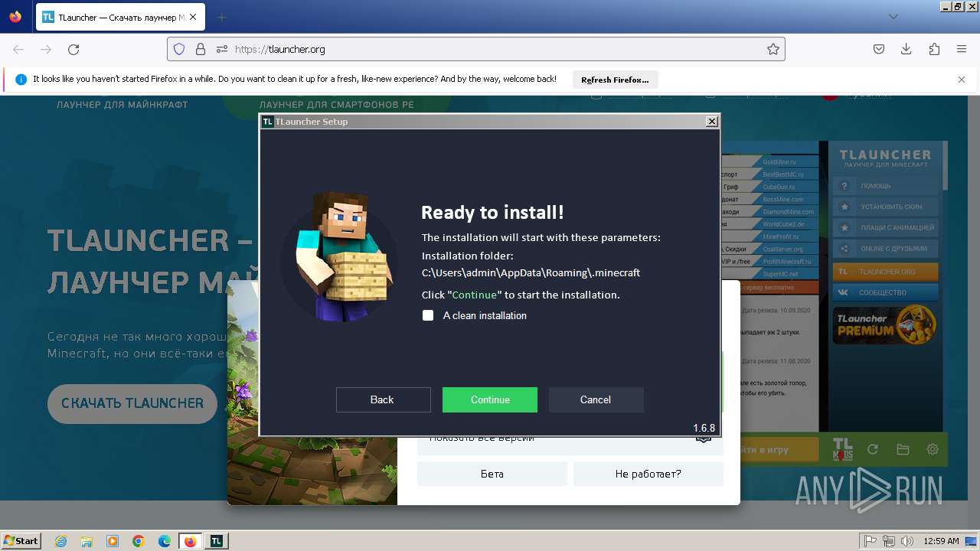Click the TL Mods icon in the preview
980x551 pixels.
coord(843,449)
